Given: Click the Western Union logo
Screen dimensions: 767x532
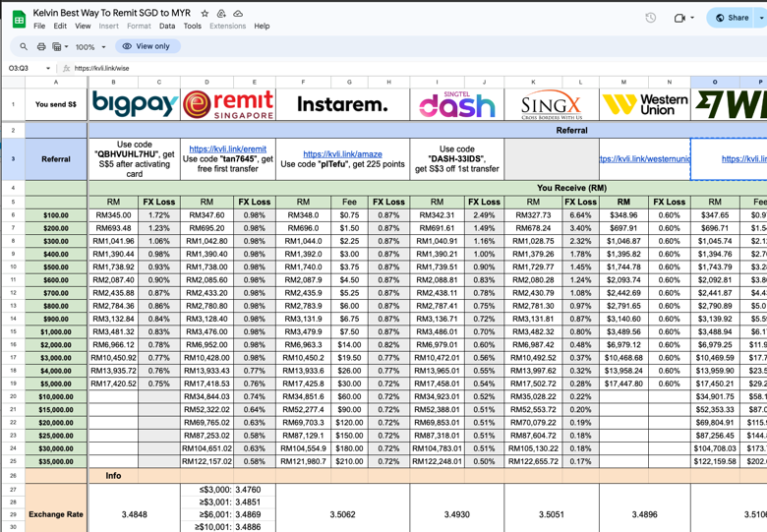Looking at the screenshot, I should point(645,104).
